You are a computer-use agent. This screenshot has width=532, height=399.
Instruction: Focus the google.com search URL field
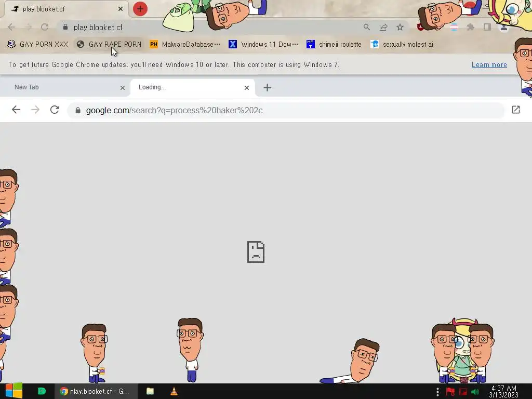pyautogui.click(x=286, y=110)
